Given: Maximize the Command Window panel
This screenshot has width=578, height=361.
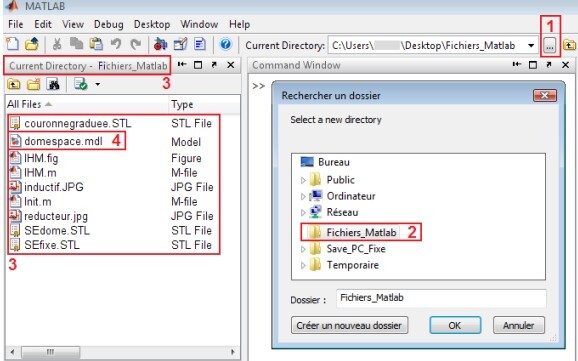Looking at the screenshot, I should 533,65.
